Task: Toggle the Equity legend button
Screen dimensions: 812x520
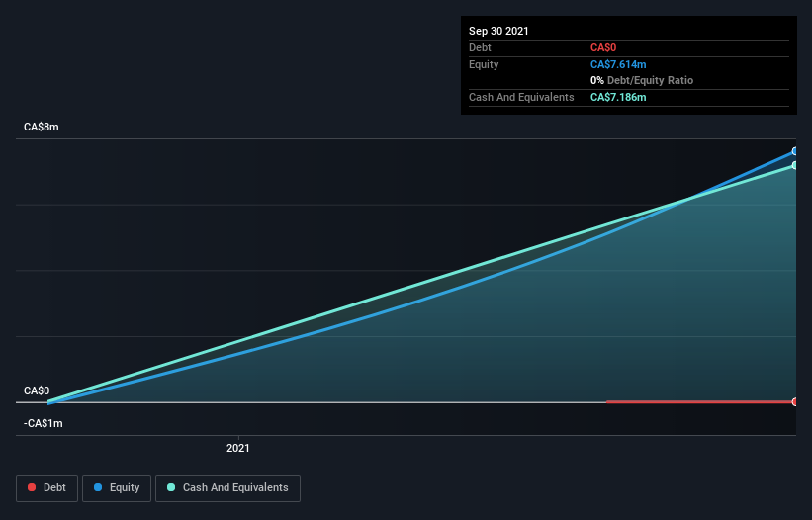Action: 117,488
